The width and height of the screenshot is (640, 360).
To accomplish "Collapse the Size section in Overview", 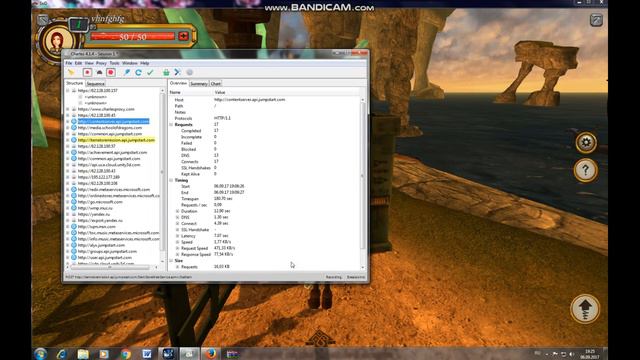I will point(171,260).
